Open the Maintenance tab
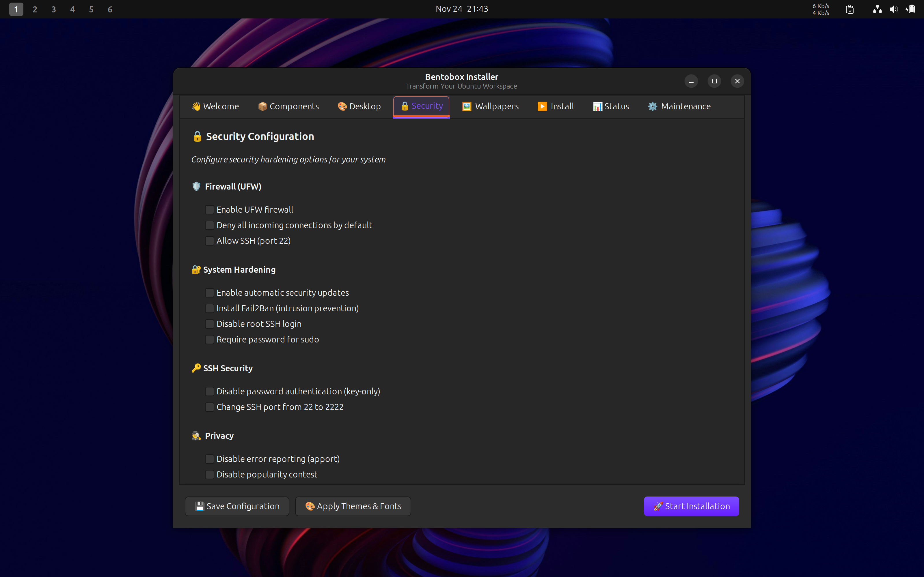 pos(679,106)
